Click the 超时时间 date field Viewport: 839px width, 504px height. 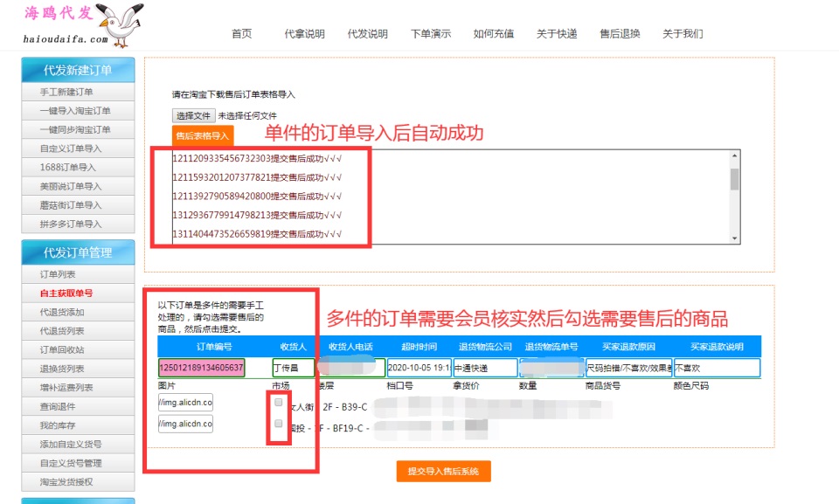pos(419,368)
